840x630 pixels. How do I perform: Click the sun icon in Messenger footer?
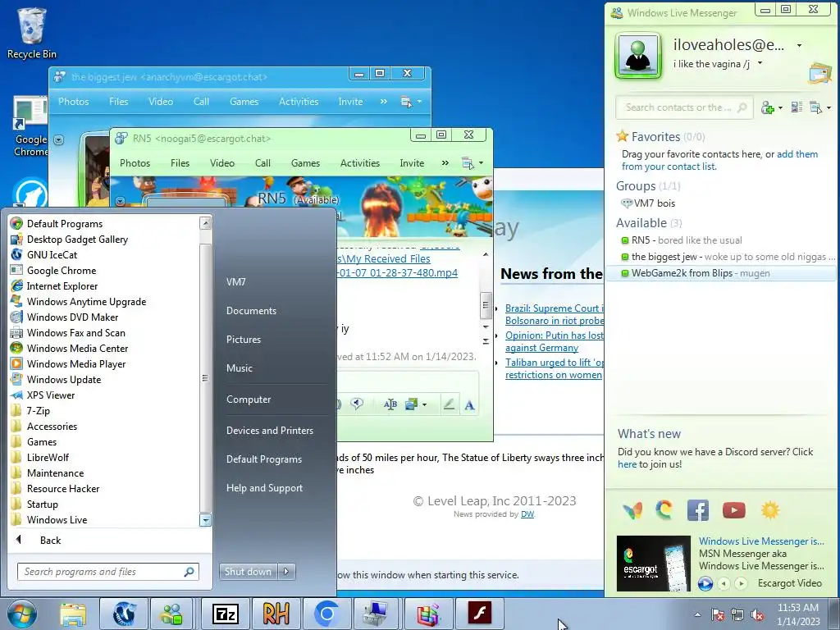click(769, 510)
